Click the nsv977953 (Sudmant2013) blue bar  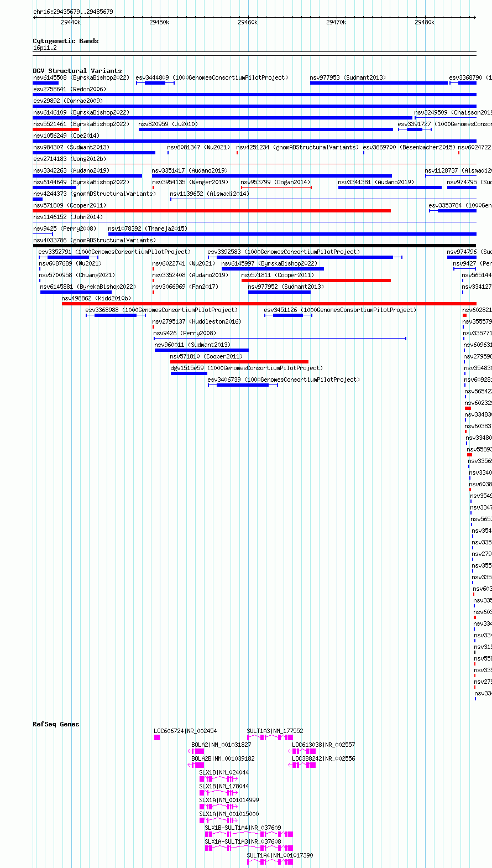point(379,83)
